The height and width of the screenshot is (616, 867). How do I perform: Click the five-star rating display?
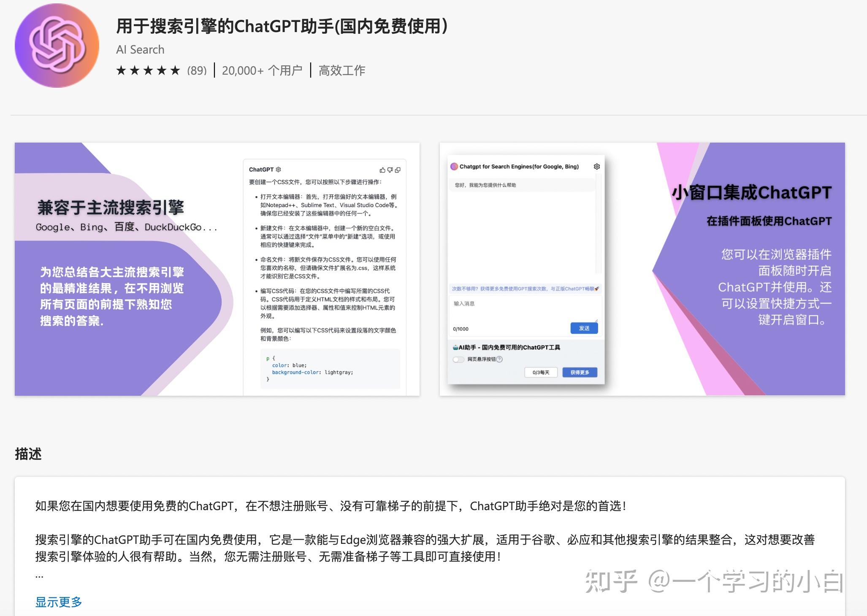pos(148,70)
